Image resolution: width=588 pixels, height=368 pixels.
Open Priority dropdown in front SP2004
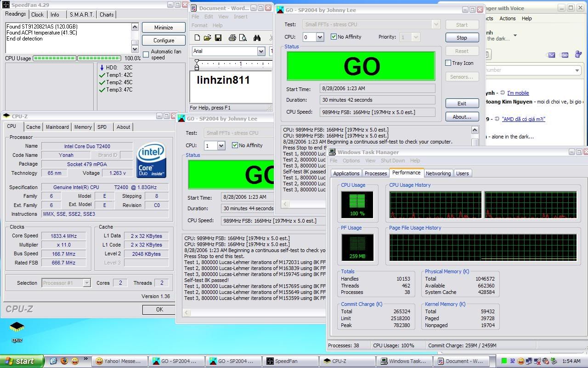pyautogui.click(x=416, y=37)
